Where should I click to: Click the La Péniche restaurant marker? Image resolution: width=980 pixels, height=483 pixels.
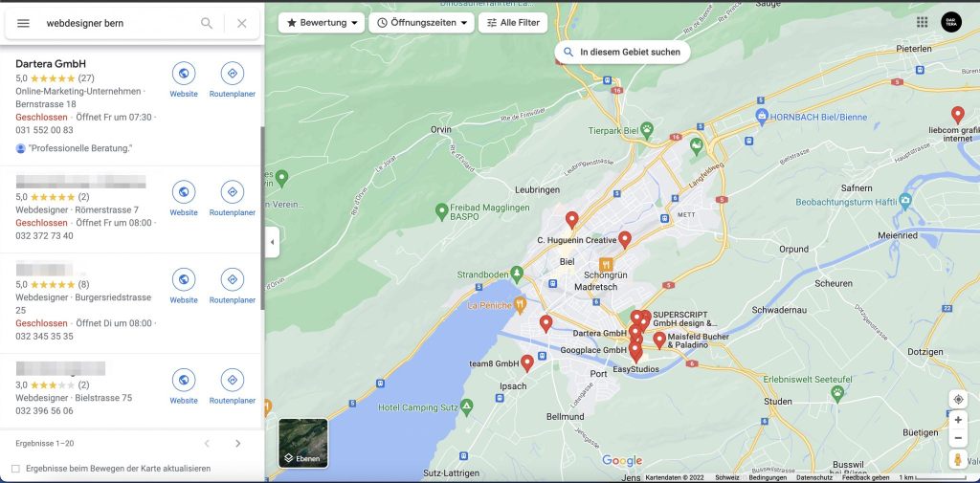pos(520,305)
